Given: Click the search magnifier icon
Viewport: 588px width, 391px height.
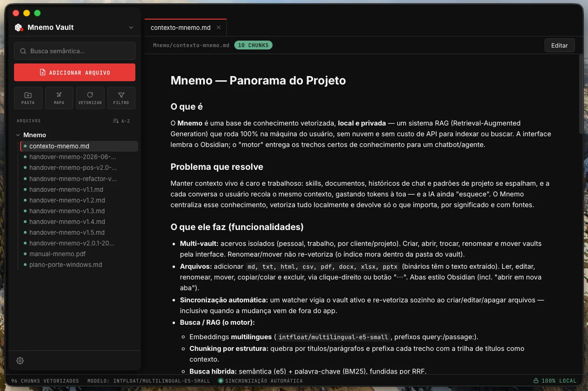Looking at the screenshot, I should pyautogui.click(x=23, y=51).
